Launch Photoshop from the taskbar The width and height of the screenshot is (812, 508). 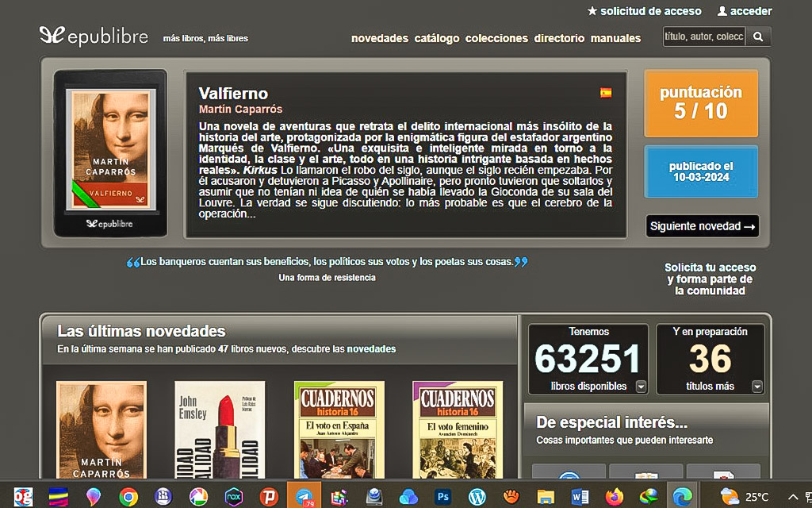coord(442,495)
